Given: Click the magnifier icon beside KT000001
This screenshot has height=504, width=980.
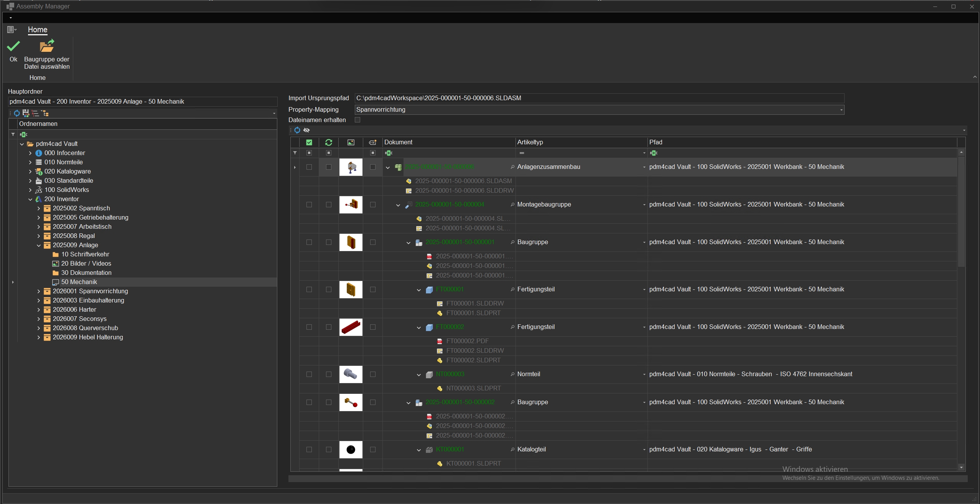Looking at the screenshot, I should point(512,449).
